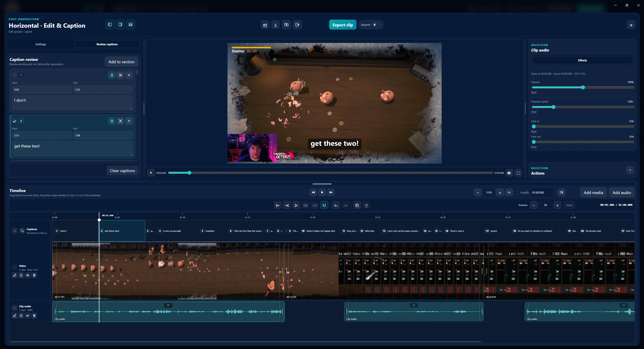Open project folder icon in header toolbar

pos(265,25)
